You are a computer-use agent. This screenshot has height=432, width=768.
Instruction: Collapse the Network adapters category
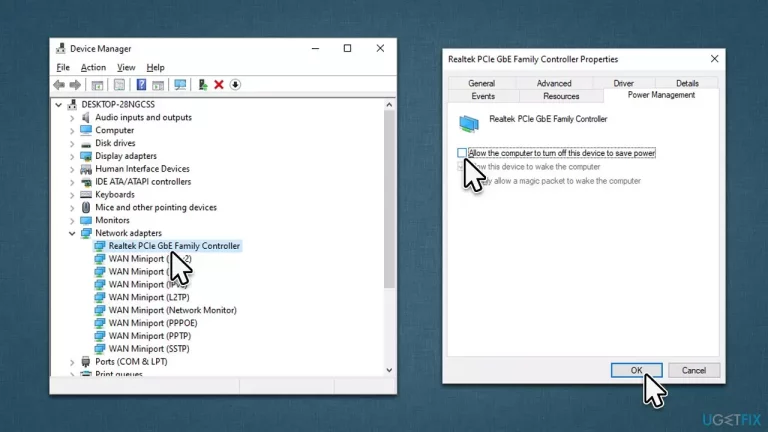(72, 234)
